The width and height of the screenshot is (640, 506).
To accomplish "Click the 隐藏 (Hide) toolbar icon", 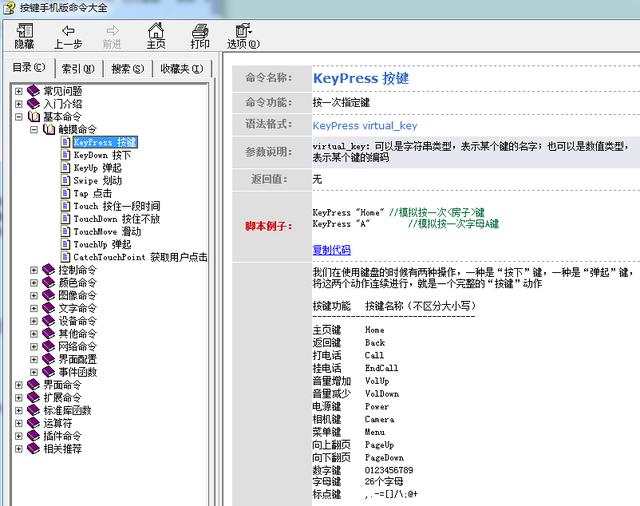I will (24, 31).
